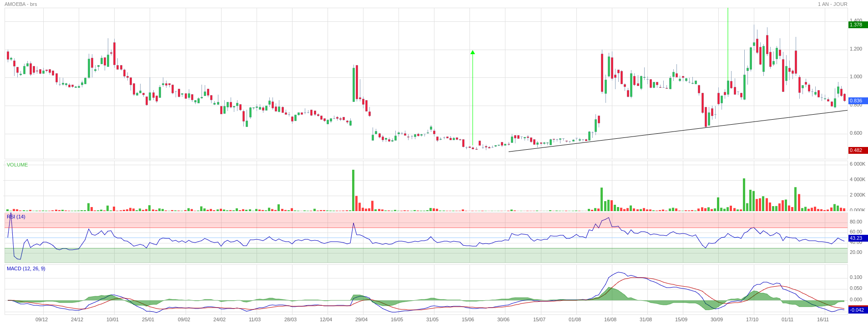Click the red 0.482 low price tag
This screenshot has height=324, width=868.
coord(857,150)
